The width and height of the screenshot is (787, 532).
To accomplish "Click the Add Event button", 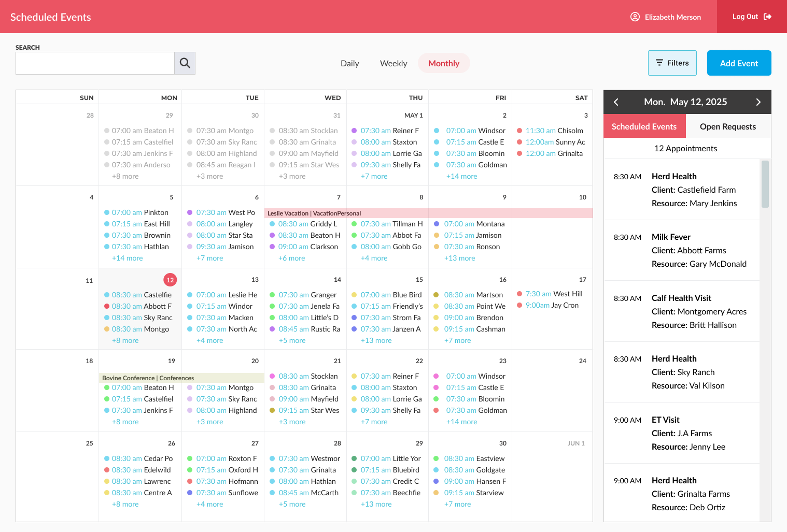I will click(739, 63).
